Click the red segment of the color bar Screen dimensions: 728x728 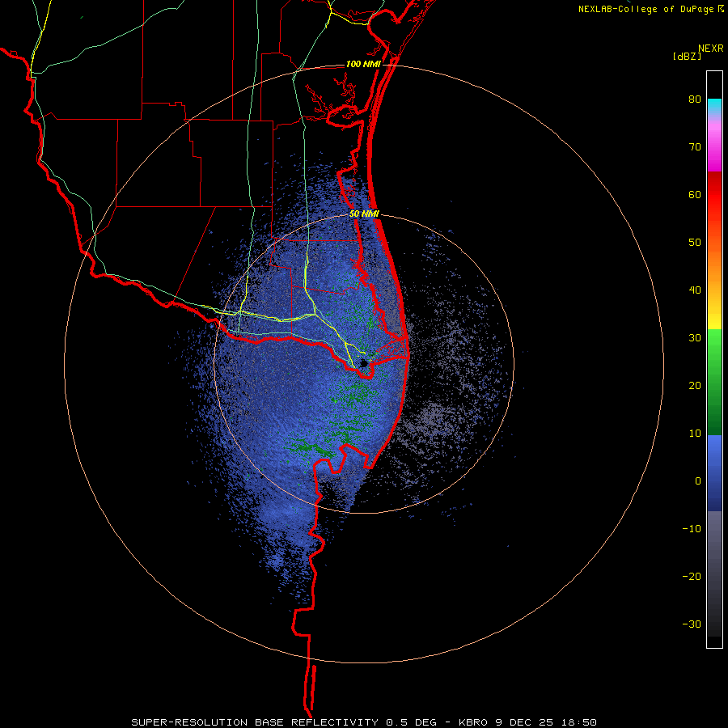pyautogui.click(x=714, y=195)
